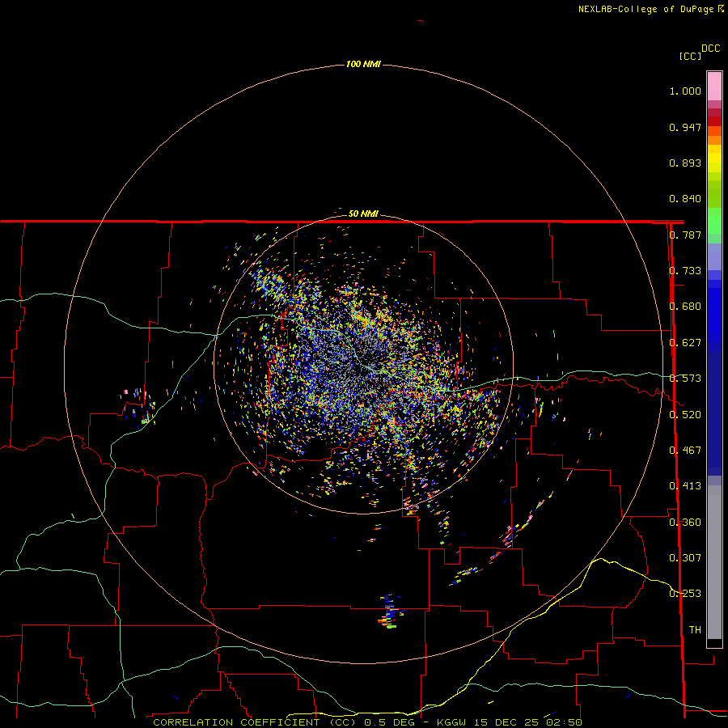
Task: Click the 0.360 legend value
Action: coord(685,523)
